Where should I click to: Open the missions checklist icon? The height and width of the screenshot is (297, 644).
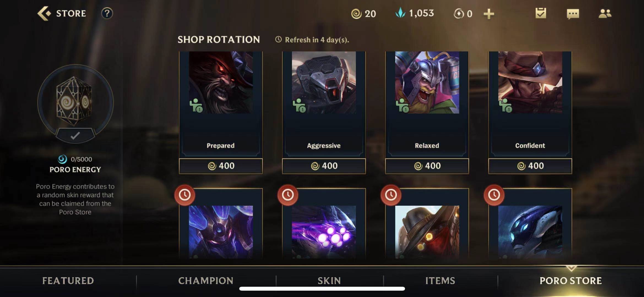(x=541, y=13)
